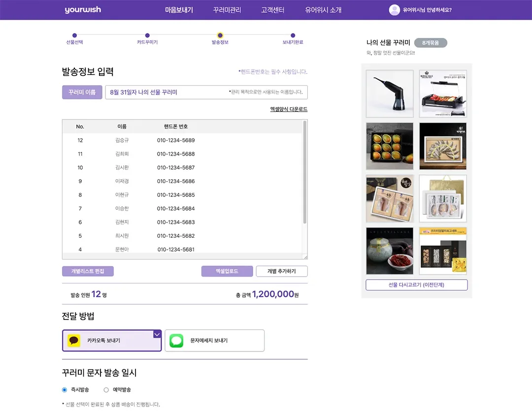Select the 예약발송 radio button

tap(106, 389)
